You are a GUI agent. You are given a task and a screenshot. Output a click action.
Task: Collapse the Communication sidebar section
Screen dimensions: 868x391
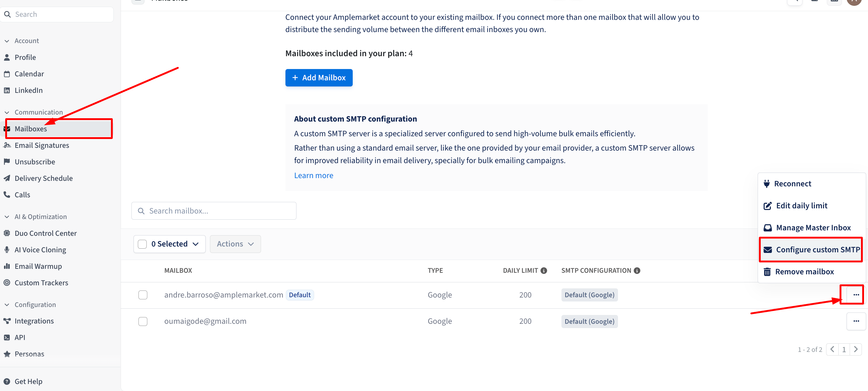pyautogui.click(x=7, y=112)
